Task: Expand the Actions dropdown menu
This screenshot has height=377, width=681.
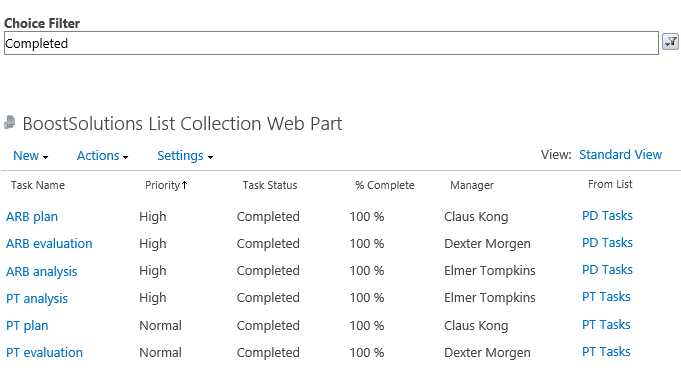Action: (102, 155)
